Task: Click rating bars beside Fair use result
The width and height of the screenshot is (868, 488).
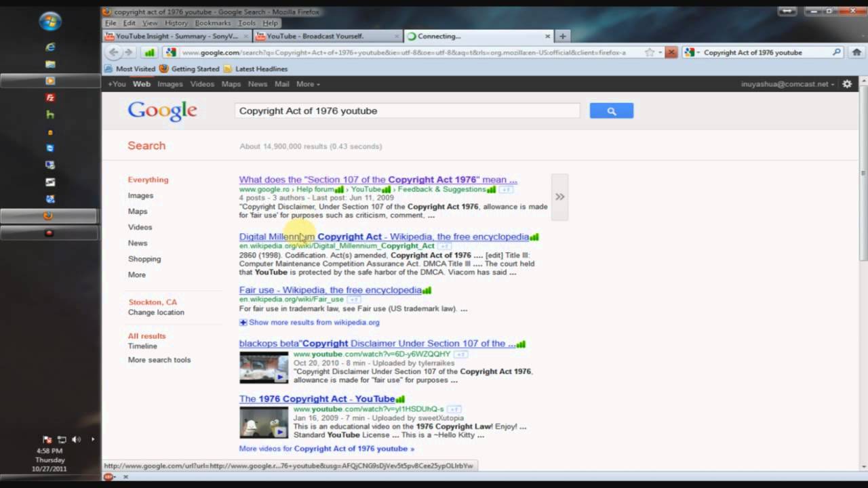Action: tap(427, 290)
